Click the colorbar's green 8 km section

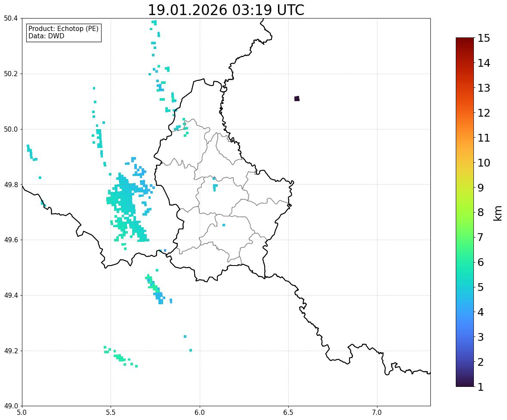(x=465, y=212)
